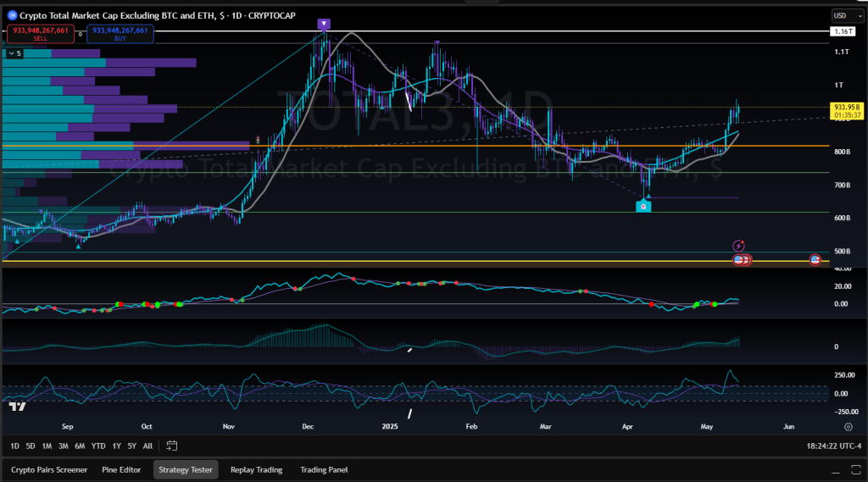Click the yellow 933.95B current price label

[x=847, y=111]
